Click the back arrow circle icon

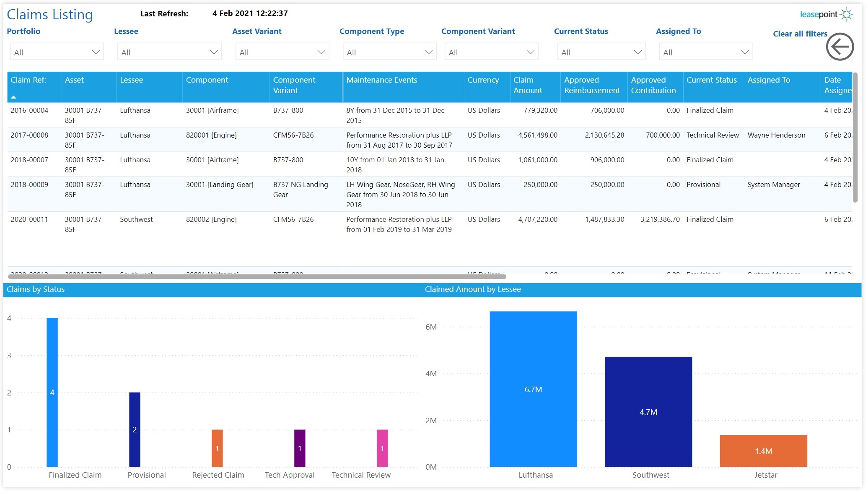pyautogui.click(x=840, y=47)
